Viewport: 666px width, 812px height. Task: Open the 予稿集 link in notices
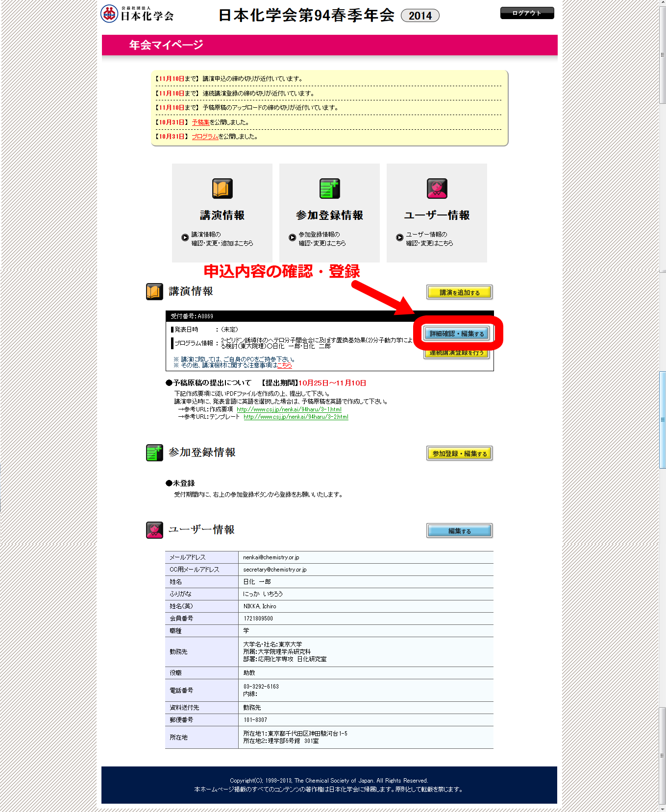pyautogui.click(x=200, y=122)
